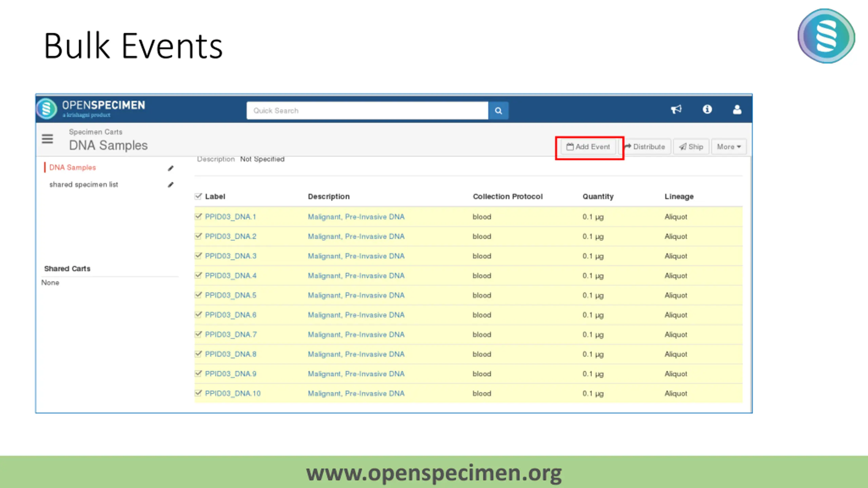868x488 pixels.
Task: Toggle the hamburger navigation menu
Action: click(47, 139)
